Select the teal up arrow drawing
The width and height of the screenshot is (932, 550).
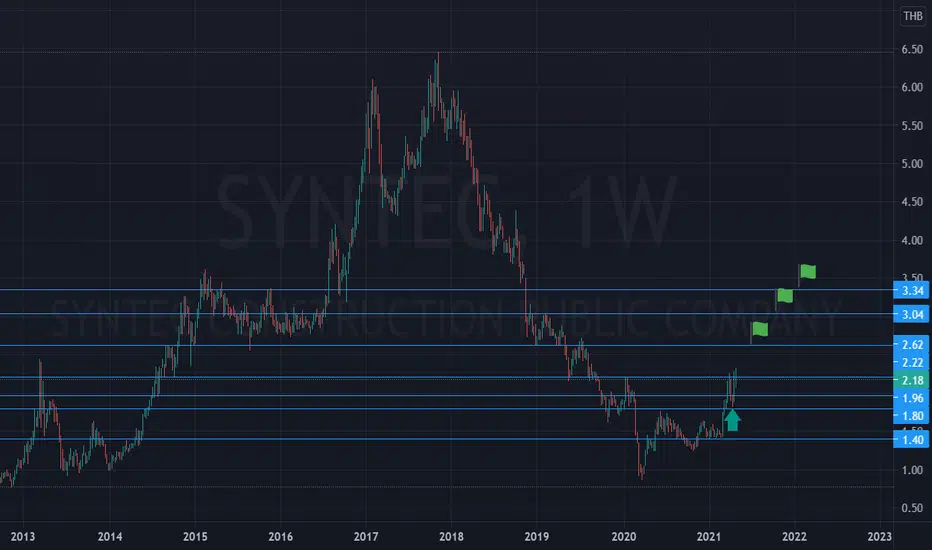(732, 420)
